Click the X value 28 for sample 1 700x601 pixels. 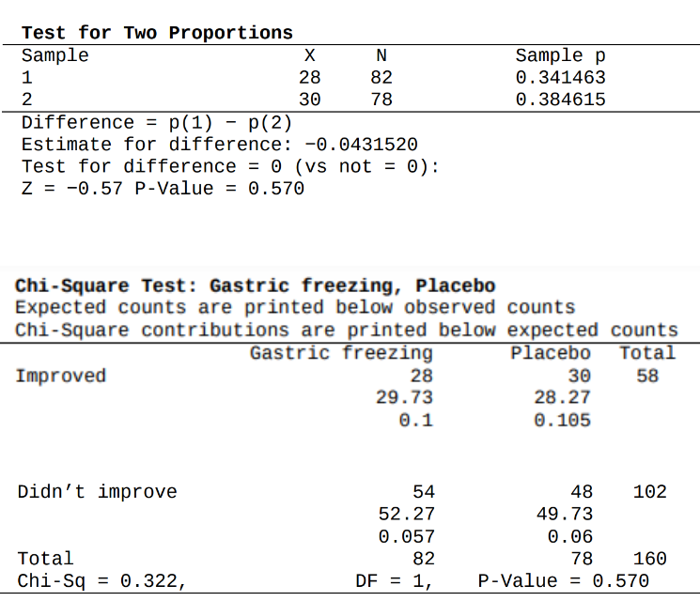[x=310, y=78]
